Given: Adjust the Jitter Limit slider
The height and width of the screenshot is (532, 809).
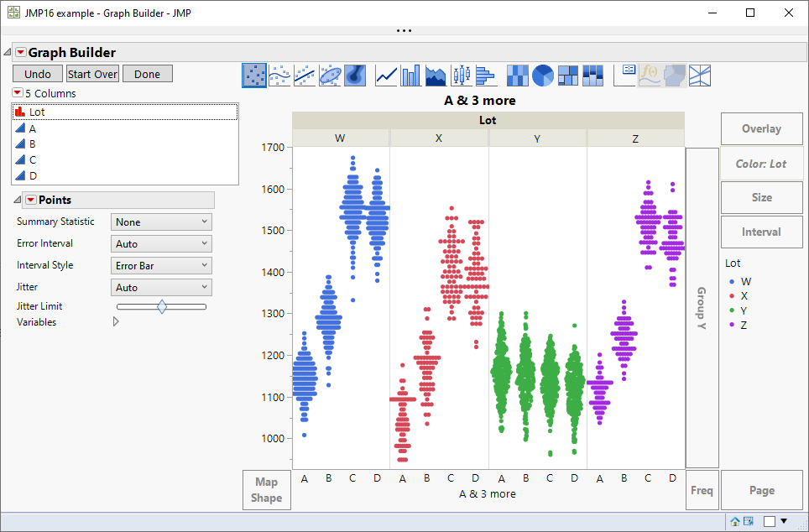Looking at the screenshot, I should coord(160,306).
